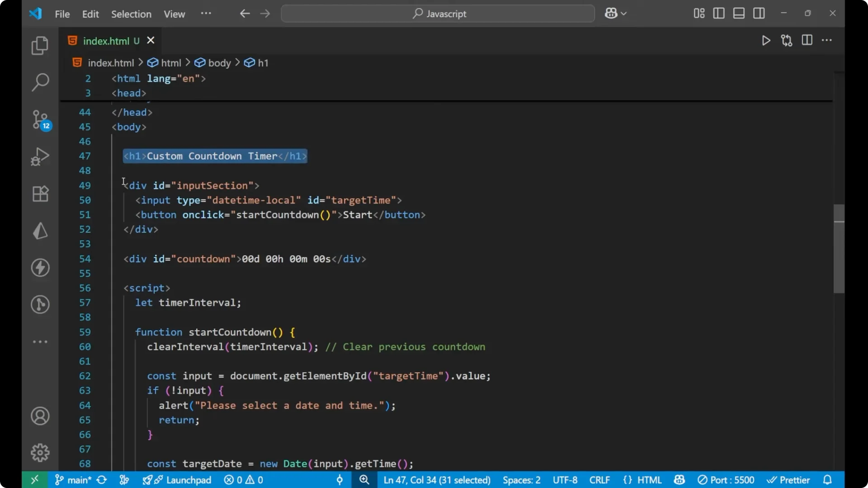The height and width of the screenshot is (488, 868).
Task: Open the editor More Actions ellipsis menu
Action: tap(827, 40)
